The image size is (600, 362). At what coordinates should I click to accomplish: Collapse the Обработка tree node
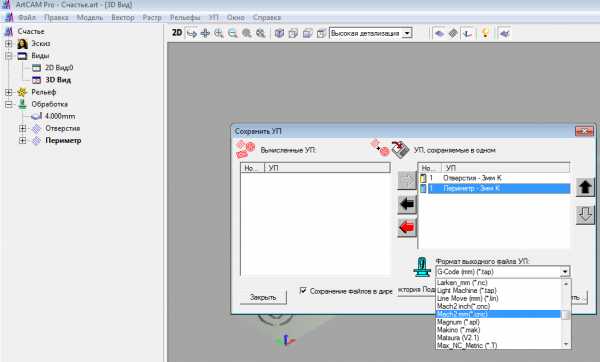[8, 104]
